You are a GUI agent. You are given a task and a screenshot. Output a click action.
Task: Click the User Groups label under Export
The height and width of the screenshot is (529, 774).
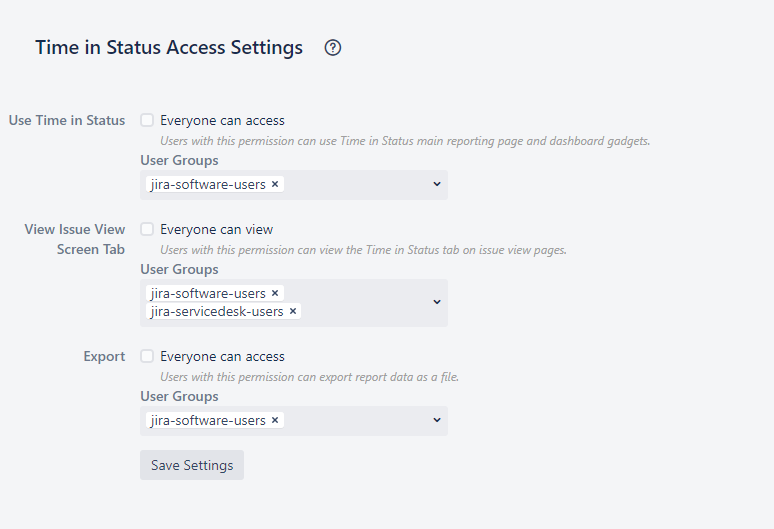coord(179,396)
